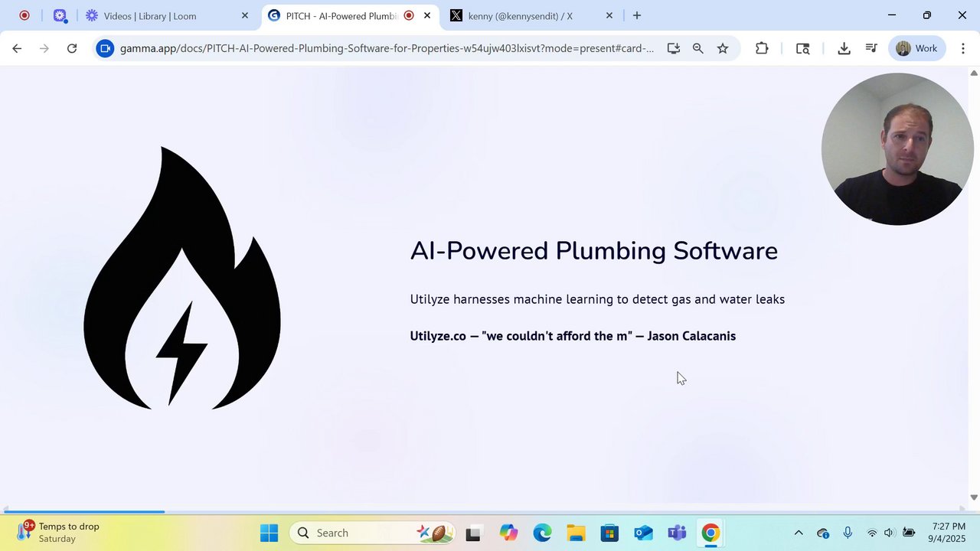Open the zoom magnifier in address bar
The width and height of the screenshot is (980, 551).
coord(698,48)
